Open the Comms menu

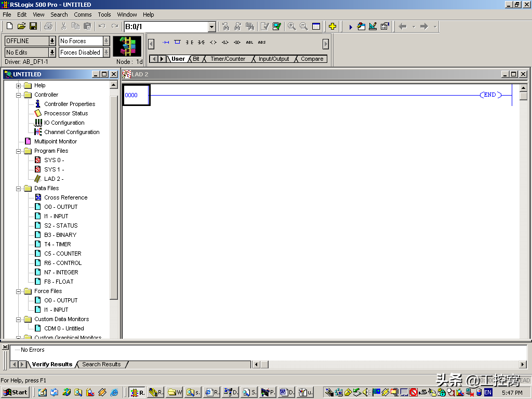tap(83, 15)
